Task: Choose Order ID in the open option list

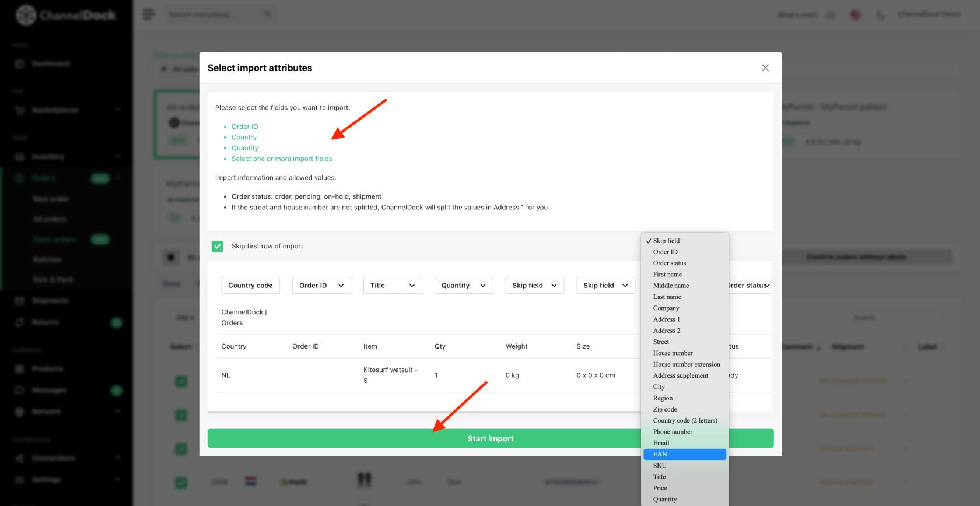Action: pyautogui.click(x=685, y=252)
